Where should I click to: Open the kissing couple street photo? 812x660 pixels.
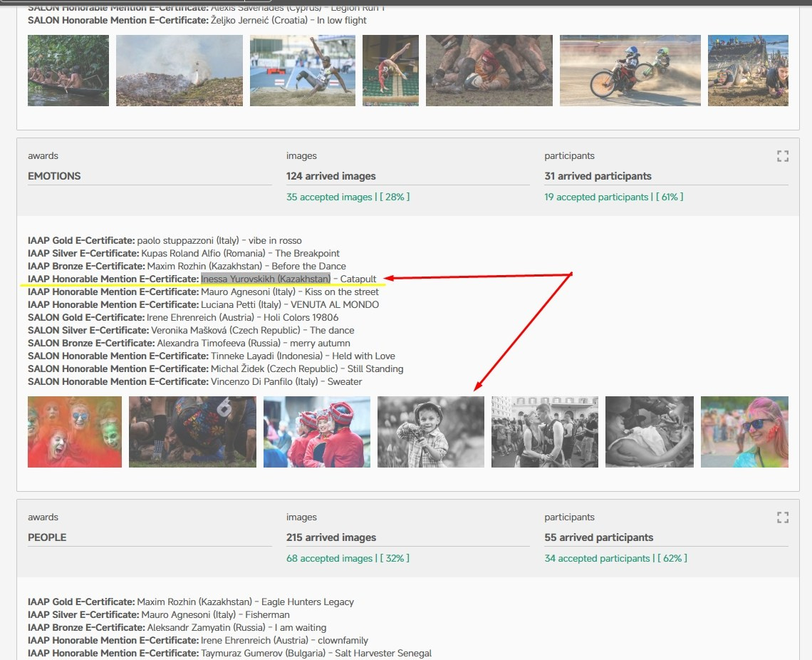click(x=544, y=432)
